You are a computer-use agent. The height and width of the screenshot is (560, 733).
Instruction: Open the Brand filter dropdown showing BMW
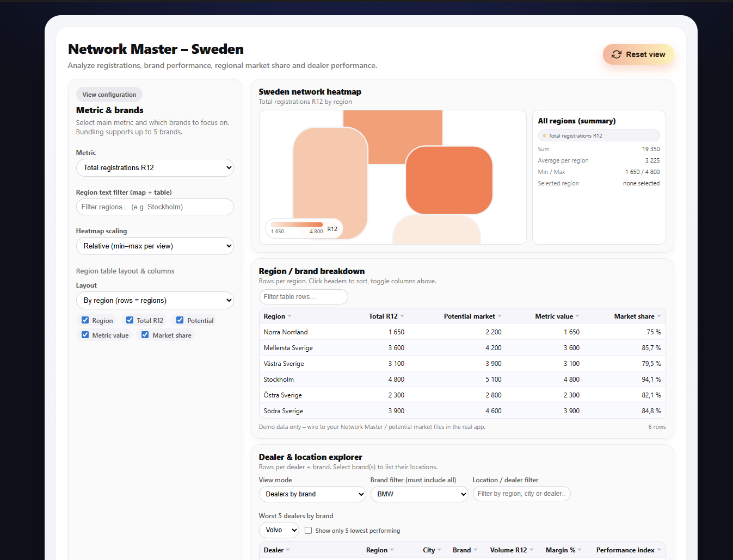[x=419, y=494]
